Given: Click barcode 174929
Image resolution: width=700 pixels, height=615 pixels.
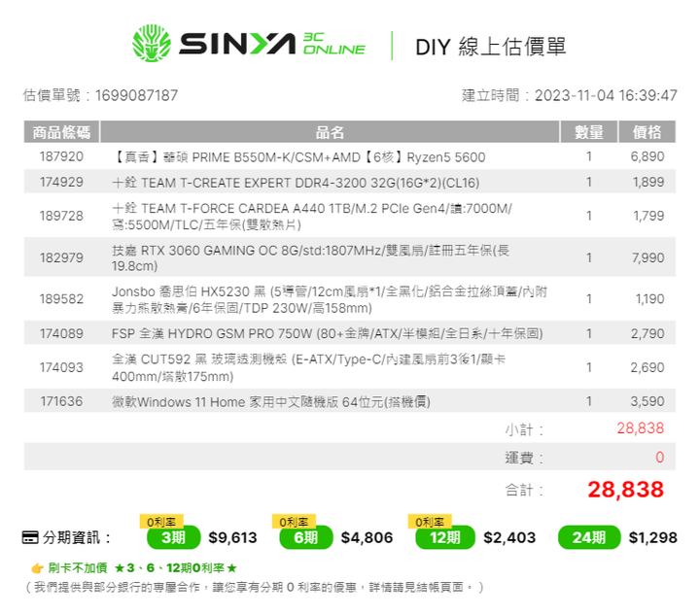Looking at the screenshot, I should click(61, 182).
